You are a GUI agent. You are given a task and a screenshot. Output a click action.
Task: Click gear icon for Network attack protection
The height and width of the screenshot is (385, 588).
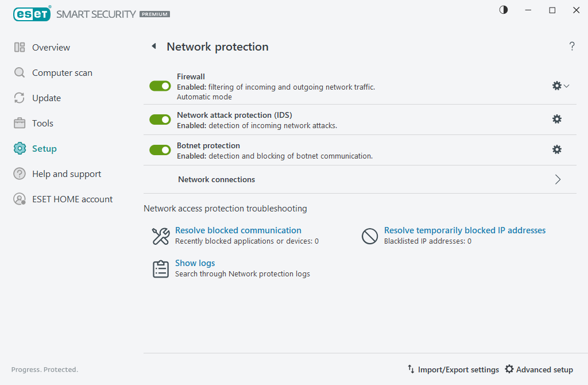pyautogui.click(x=556, y=119)
